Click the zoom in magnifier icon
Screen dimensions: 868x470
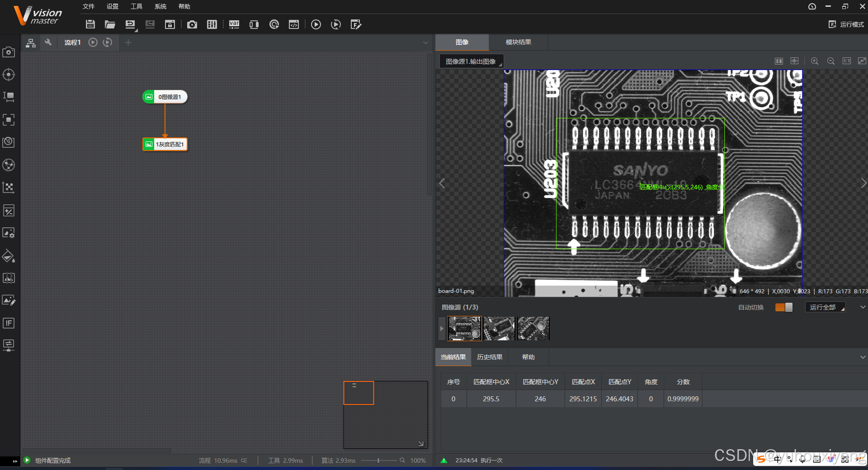point(815,61)
